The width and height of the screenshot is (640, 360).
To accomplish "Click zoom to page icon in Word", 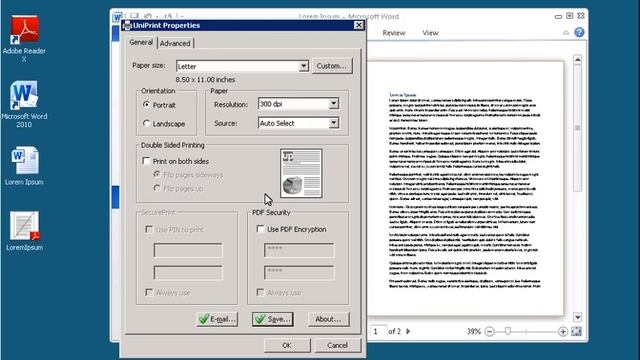I will point(576,331).
